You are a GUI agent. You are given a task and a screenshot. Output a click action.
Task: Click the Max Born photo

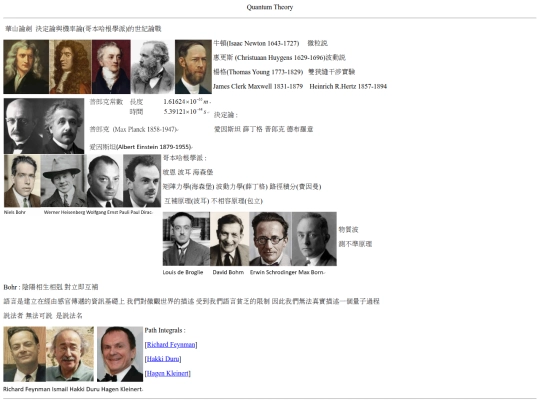coord(314,239)
